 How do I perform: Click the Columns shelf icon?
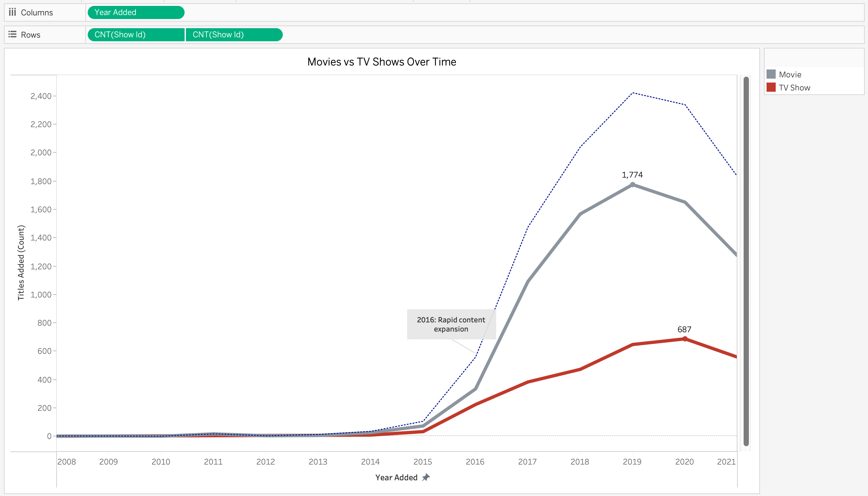pos(12,12)
